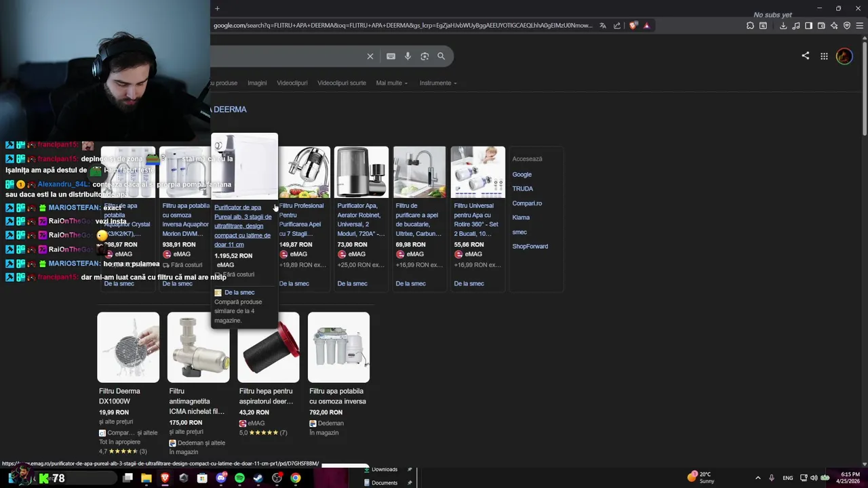This screenshot has height=488, width=868.
Task: Open the 'Filtru antimagnetita ICMA' product image
Action: point(198,347)
